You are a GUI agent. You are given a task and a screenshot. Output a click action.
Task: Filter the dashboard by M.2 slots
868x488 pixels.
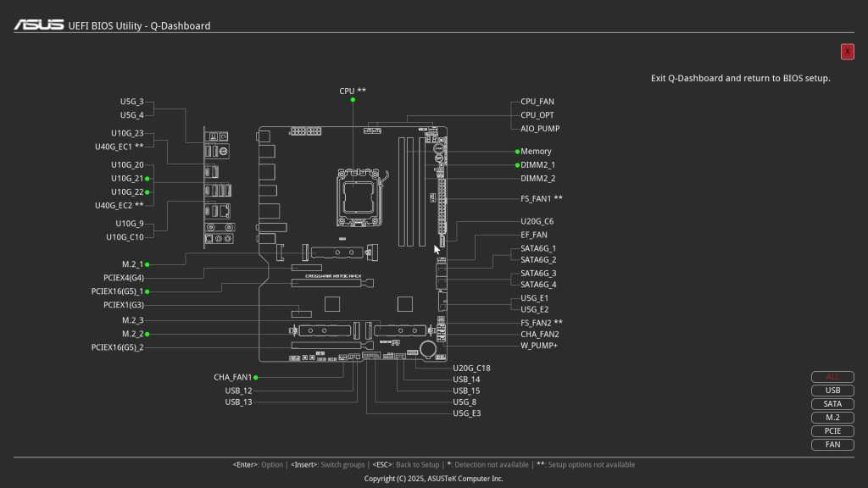pyautogui.click(x=832, y=418)
